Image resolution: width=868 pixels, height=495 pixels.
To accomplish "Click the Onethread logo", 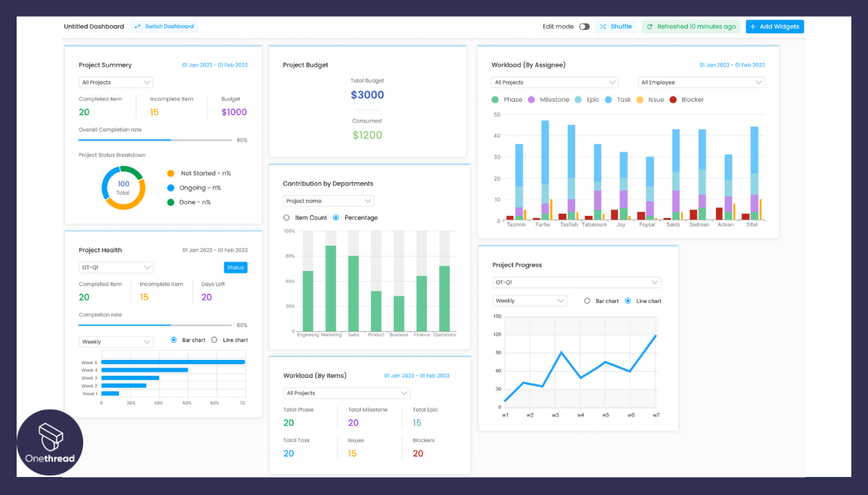I will coord(49,442).
